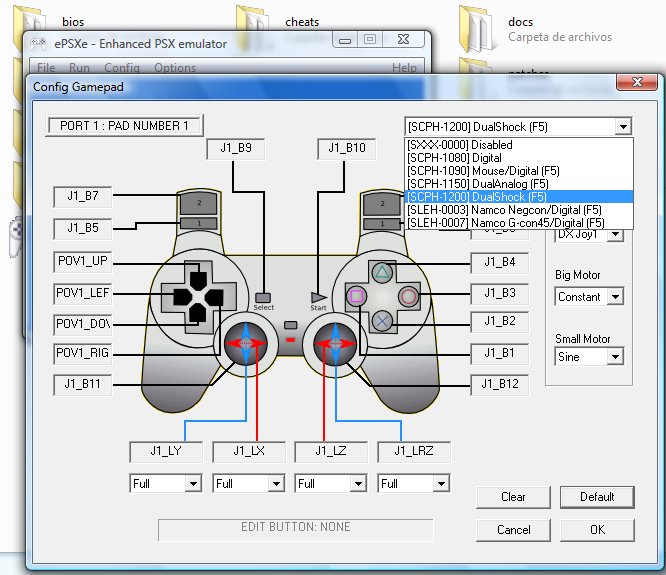
Task: Confirm with the OK button
Action: [x=597, y=530]
